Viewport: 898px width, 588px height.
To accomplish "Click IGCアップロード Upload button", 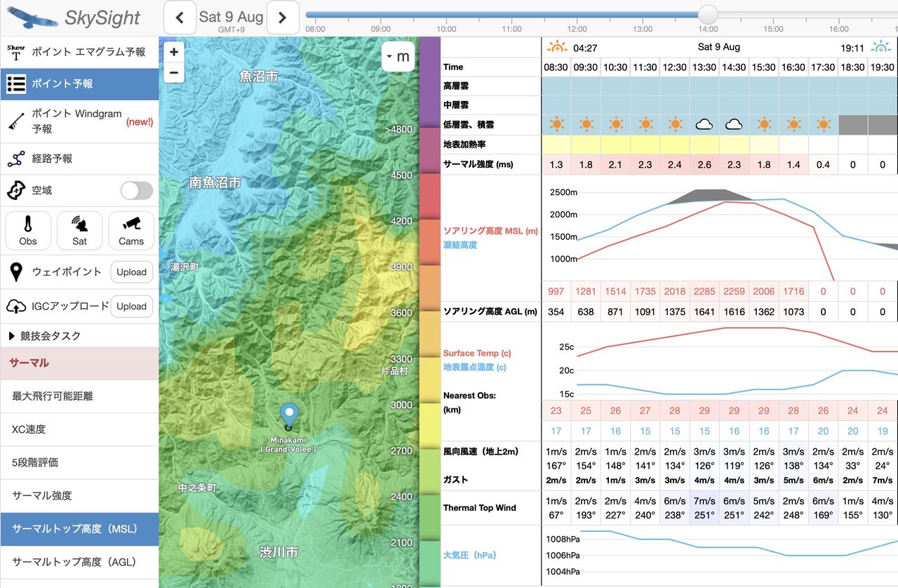I will pyautogui.click(x=131, y=306).
